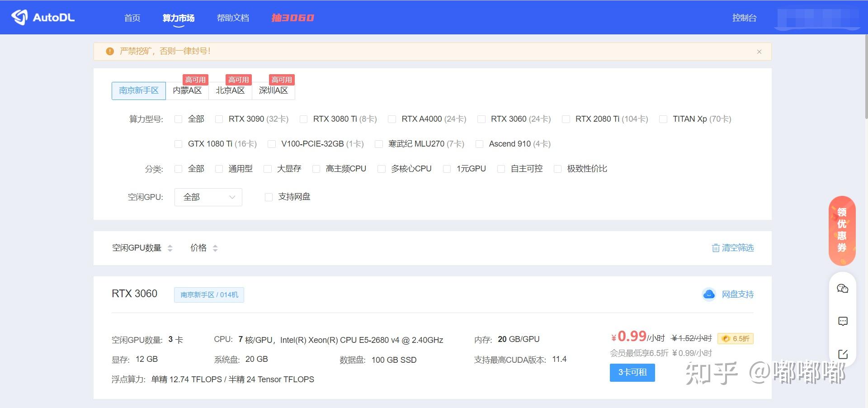Viewport: 868px width, 408px height.
Task: Click the cloud drive support icon
Action: coord(709,294)
